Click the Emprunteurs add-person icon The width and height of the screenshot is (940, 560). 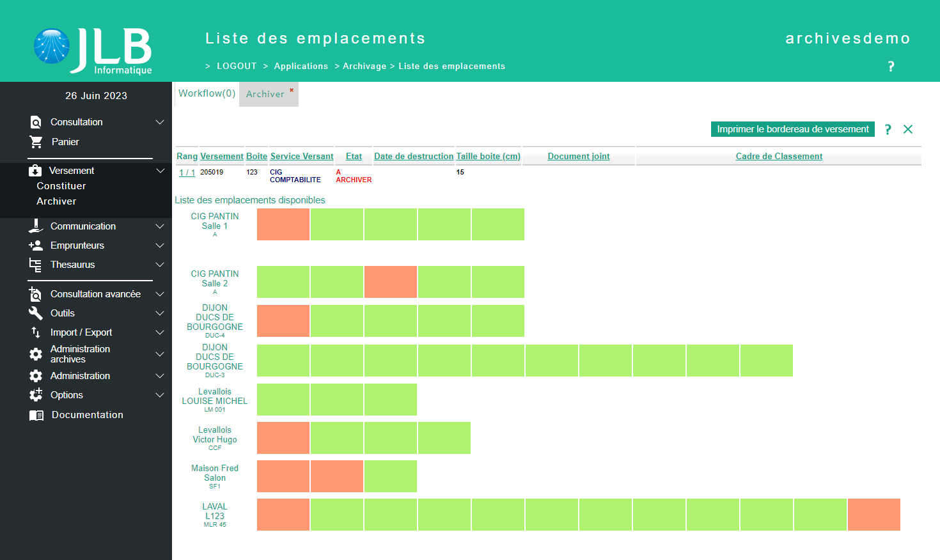[x=36, y=245]
